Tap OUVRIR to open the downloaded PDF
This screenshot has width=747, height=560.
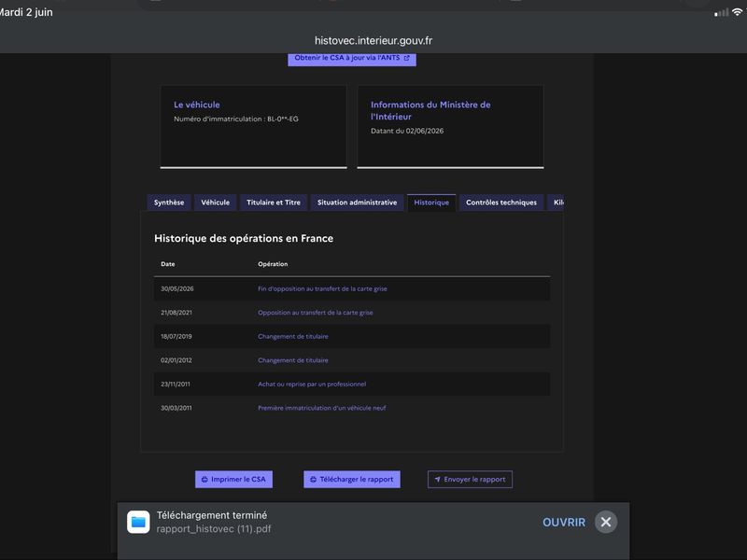pyautogui.click(x=564, y=523)
